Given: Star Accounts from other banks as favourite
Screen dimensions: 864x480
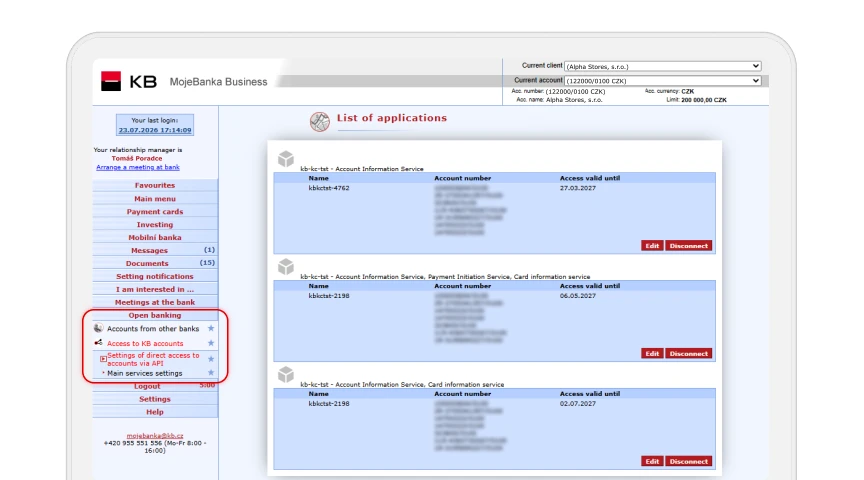Looking at the screenshot, I should tap(210, 328).
